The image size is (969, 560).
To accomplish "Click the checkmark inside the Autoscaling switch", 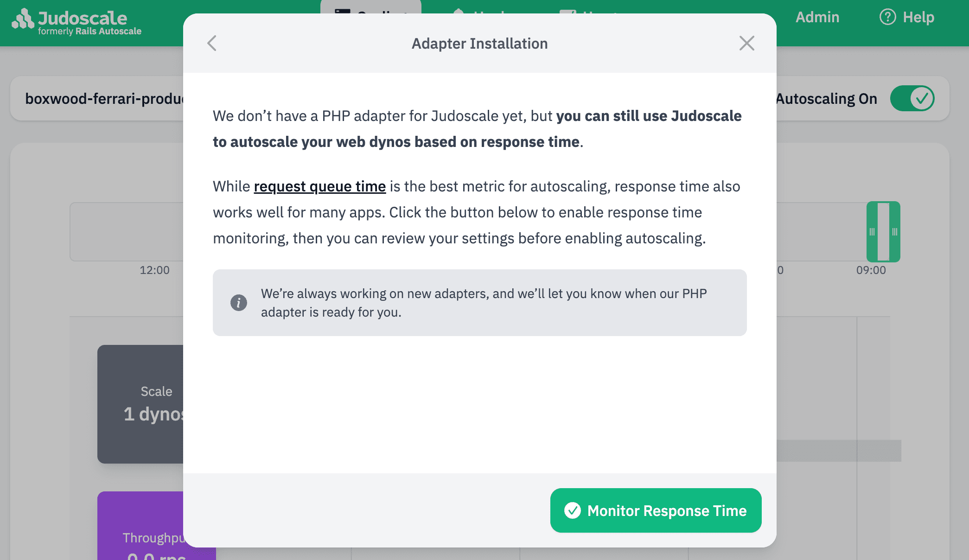I will click(923, 98).
